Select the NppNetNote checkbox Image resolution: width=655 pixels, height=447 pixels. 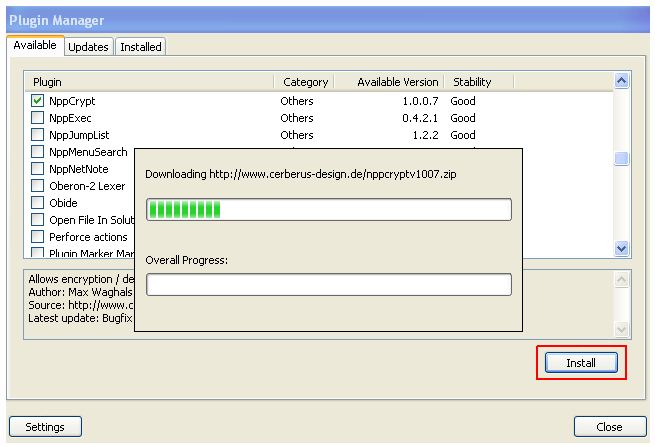coord(38,169)
